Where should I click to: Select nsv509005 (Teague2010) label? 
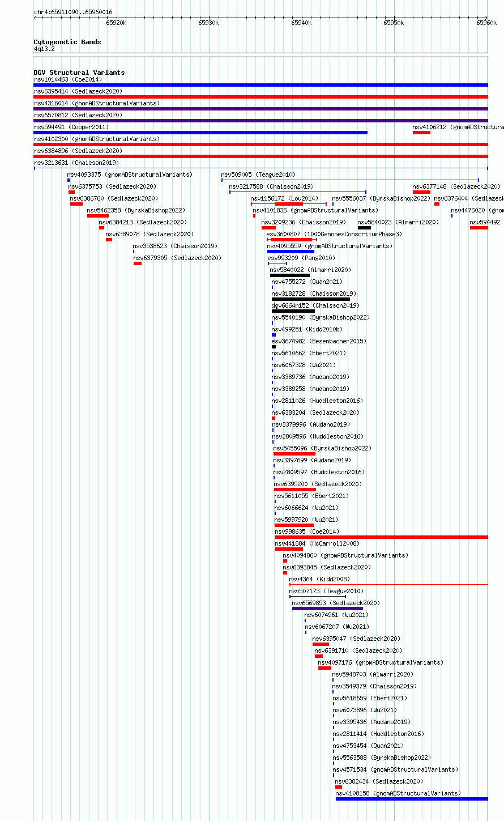pyautogui.click(x=258, y=175)
